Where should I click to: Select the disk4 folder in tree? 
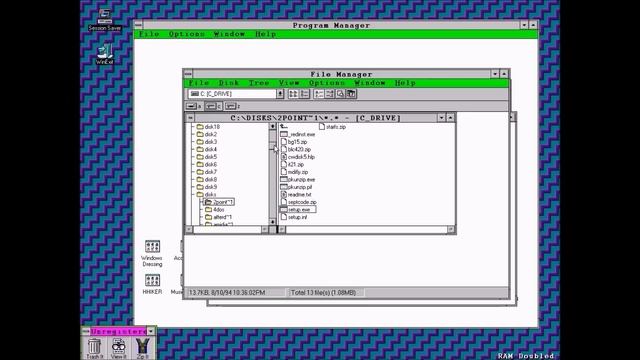pyautogui.click(x=207, y=149)
